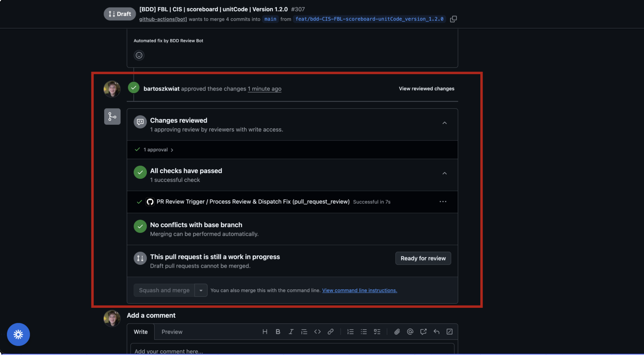Attach files with the paperclip icon
This screenshot has width=644, height=355.
pyautogui.click(x=397, y=332)
